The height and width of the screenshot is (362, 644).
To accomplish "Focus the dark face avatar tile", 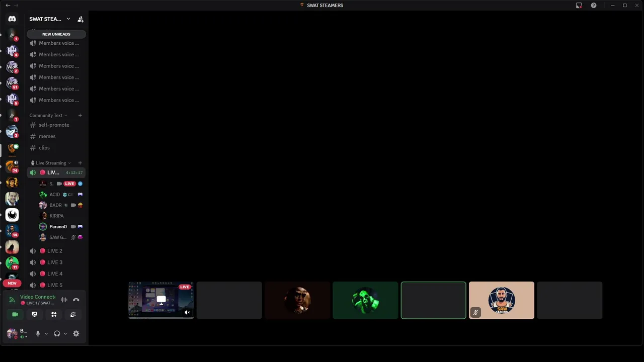I will (x=297, y=300).
